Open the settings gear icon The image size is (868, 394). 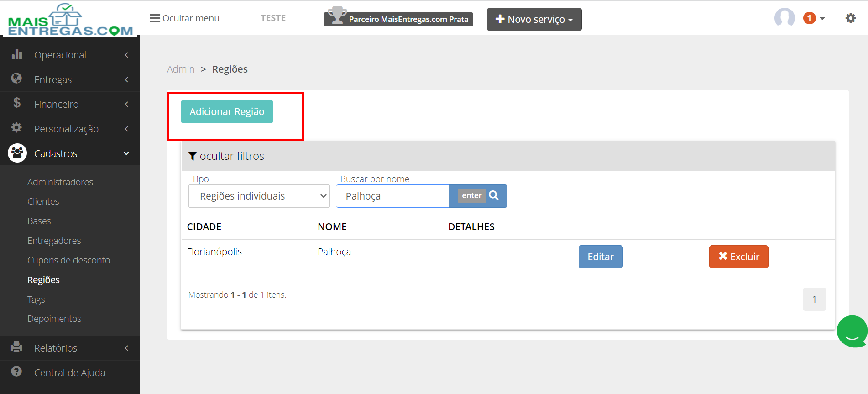850,18
